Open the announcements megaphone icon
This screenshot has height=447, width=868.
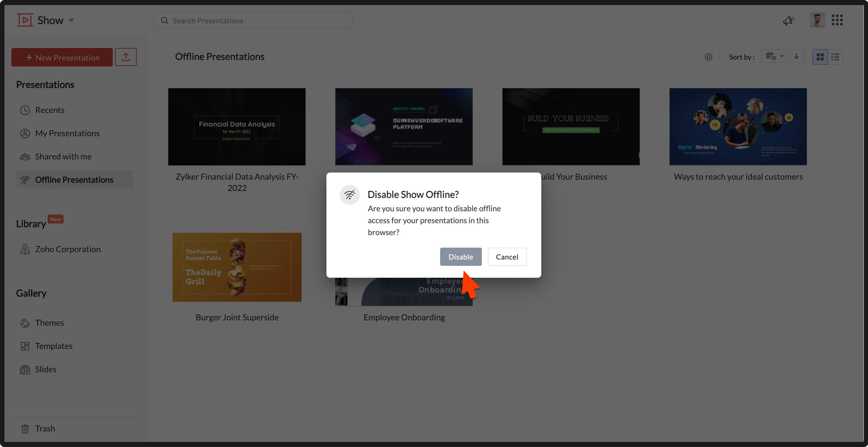point(788,21)
